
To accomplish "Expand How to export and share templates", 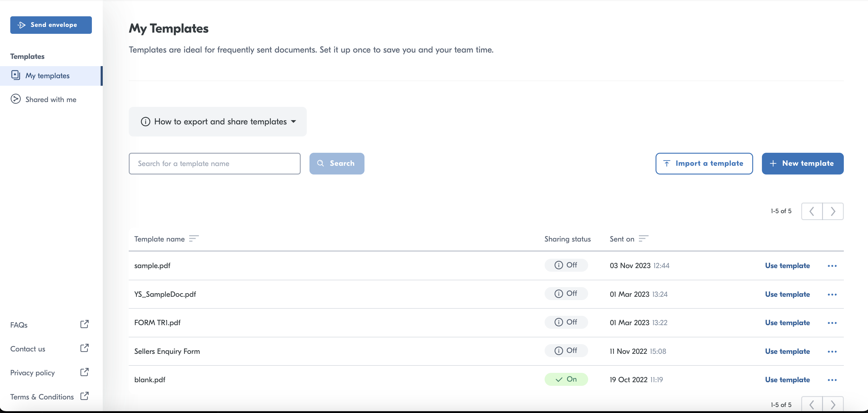I will (x=218, y=121).
